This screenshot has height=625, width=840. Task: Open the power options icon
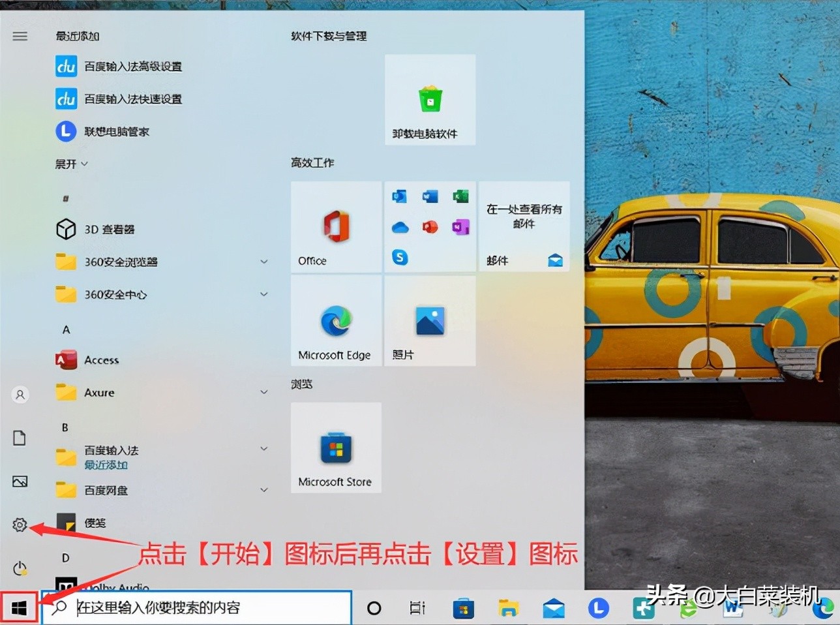(20, 567)
